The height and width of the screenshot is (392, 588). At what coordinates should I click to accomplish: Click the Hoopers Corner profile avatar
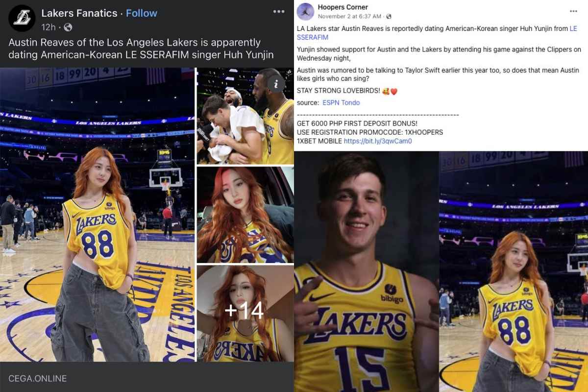tap(305, 12)
